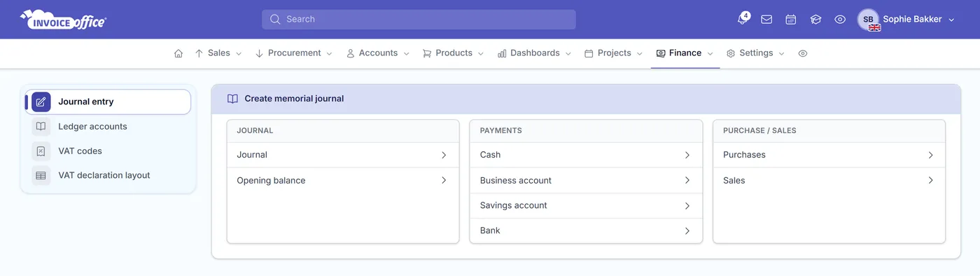This screenshot has height=276, width=980.
Task: Open the Accounts menu
Action: 378,53
